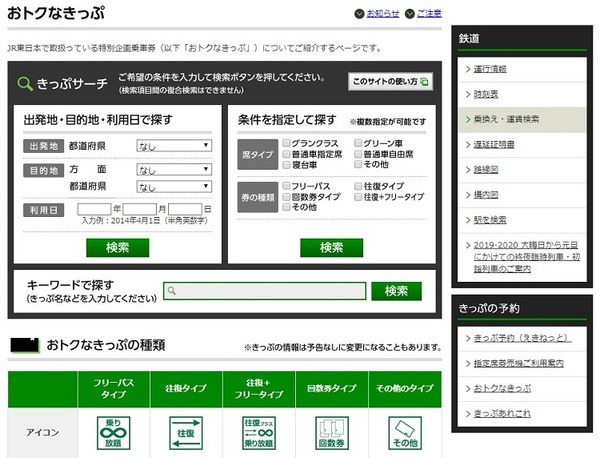
Task: Click the 回数券 coupon ticket icon
Action: pos(332,433)
